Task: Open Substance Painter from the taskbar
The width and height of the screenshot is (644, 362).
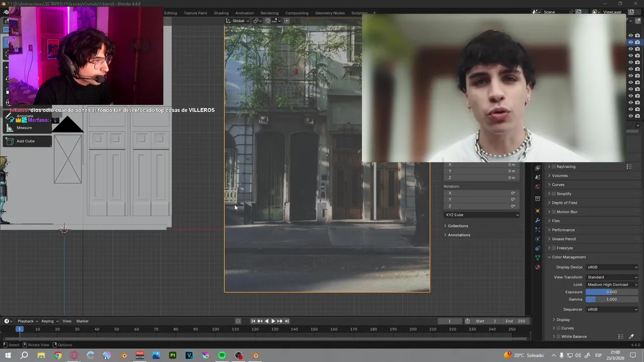Action: (173, 355)
